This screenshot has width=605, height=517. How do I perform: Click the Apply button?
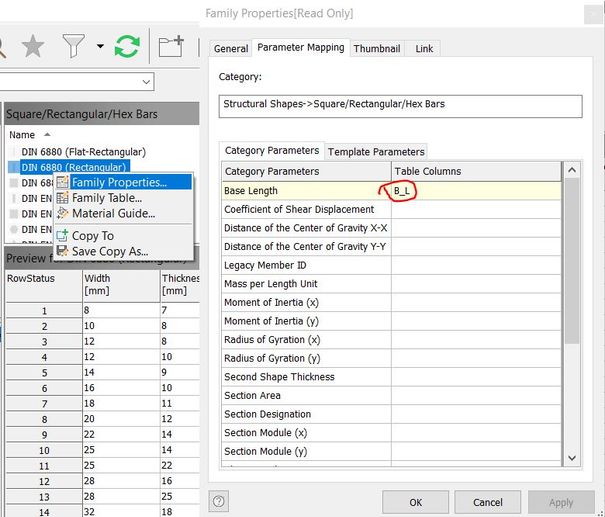click(561, 502)
